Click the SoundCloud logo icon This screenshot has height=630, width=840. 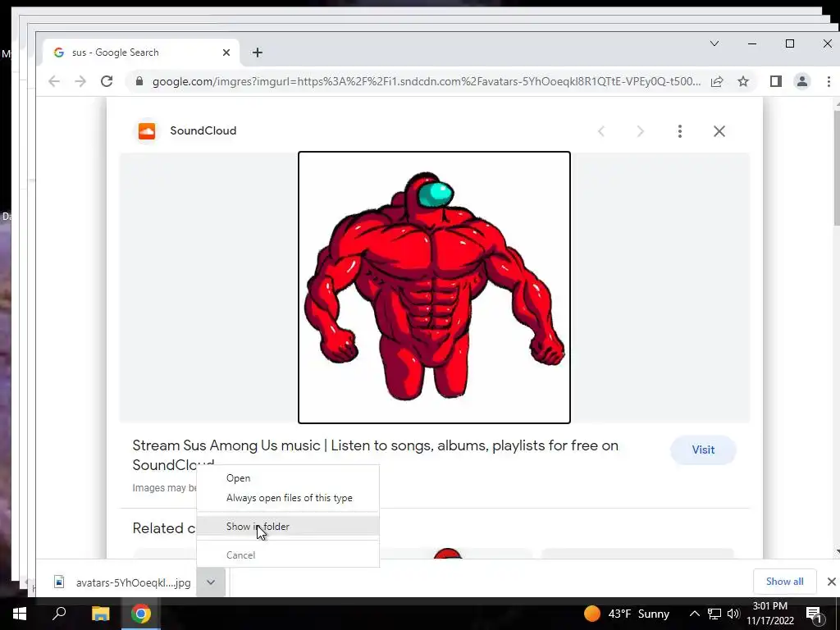(x=147, y=130)
